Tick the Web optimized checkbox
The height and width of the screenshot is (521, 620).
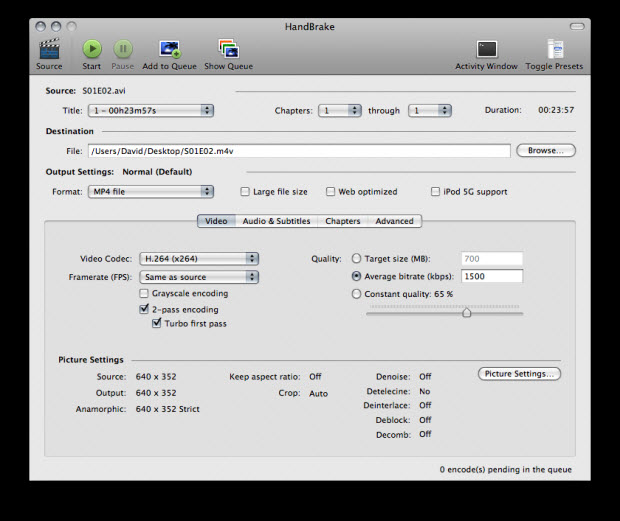coord(330,192)
